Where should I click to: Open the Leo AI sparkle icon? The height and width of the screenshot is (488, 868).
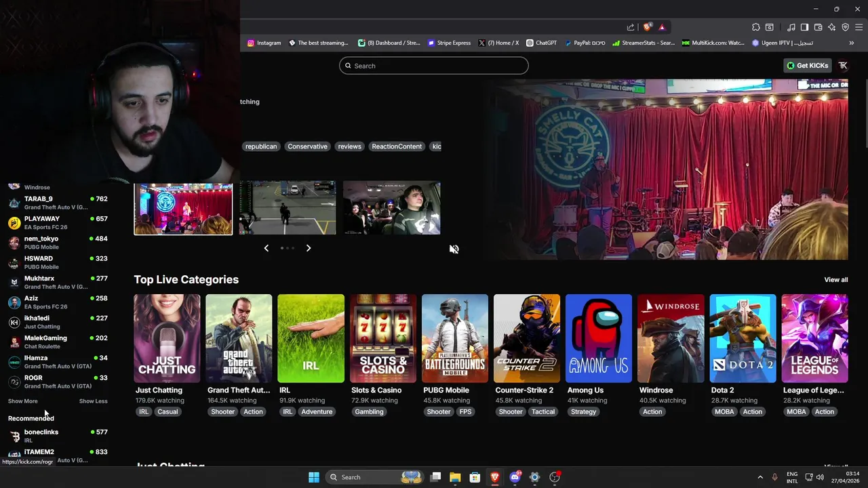(831, 27)
